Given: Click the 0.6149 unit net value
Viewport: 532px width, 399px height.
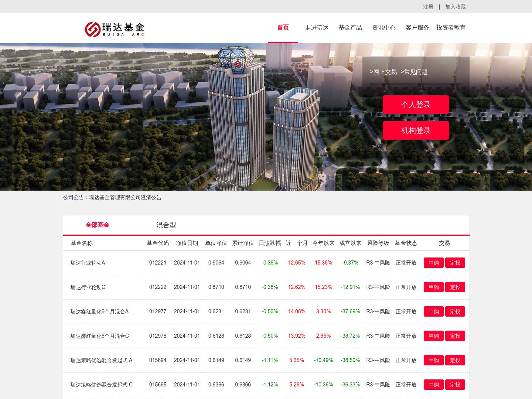Looking at the screenshot, I should coord(216,360).
